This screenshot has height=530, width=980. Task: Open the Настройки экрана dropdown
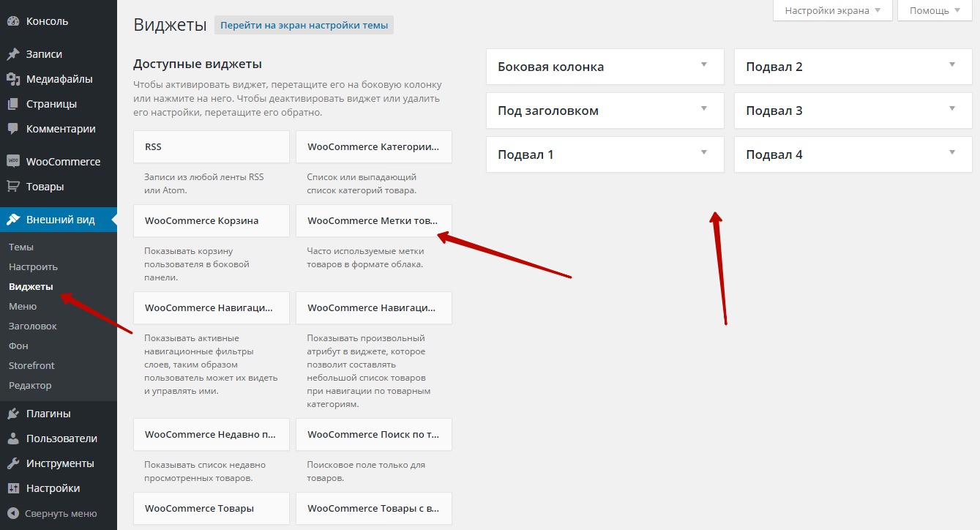click(833, 10)
